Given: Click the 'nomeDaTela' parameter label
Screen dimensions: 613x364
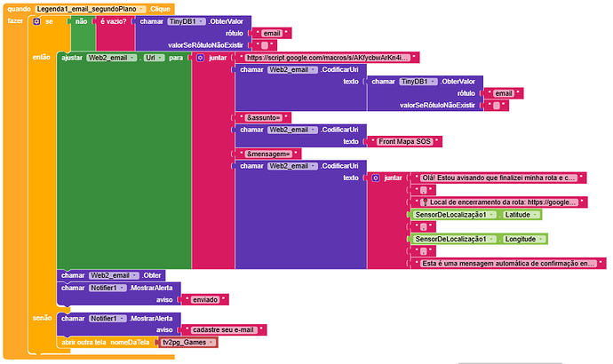Looking at the screenshot, I should [130, 342].
